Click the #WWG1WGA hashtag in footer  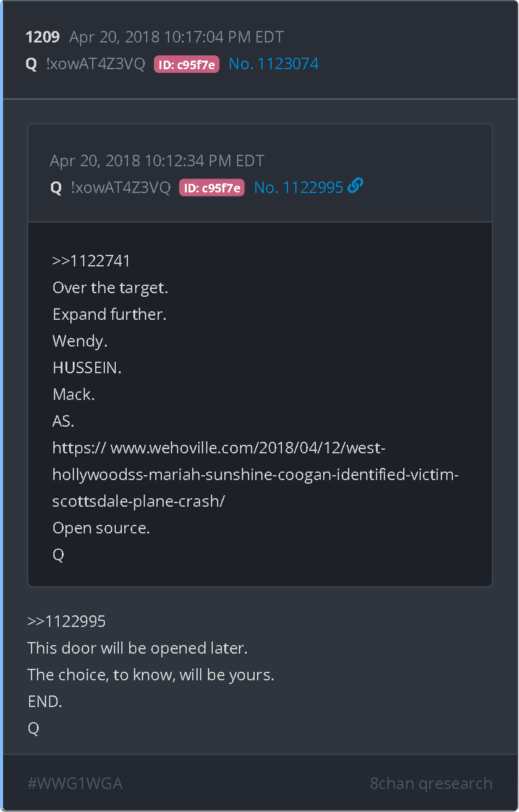click(75, 783)
